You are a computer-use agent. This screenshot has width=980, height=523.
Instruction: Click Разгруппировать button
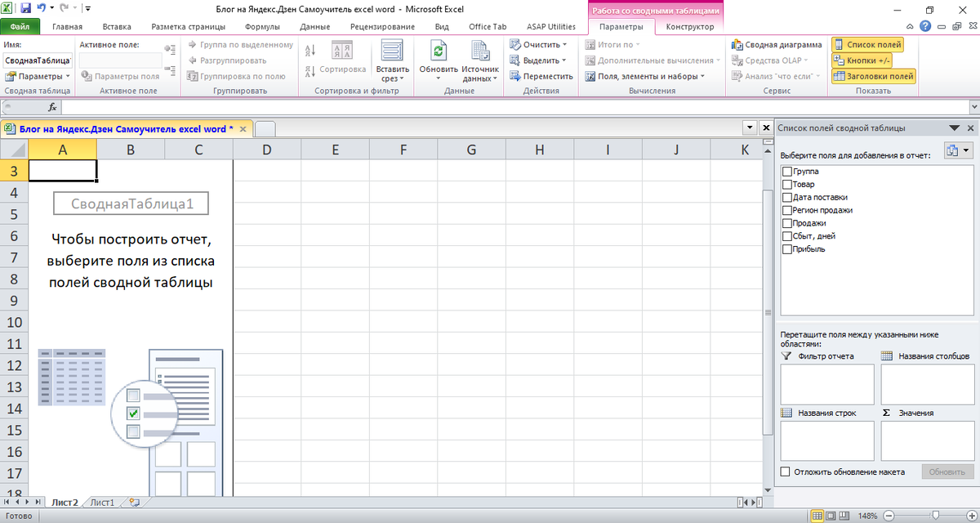(x=227, y=60)
